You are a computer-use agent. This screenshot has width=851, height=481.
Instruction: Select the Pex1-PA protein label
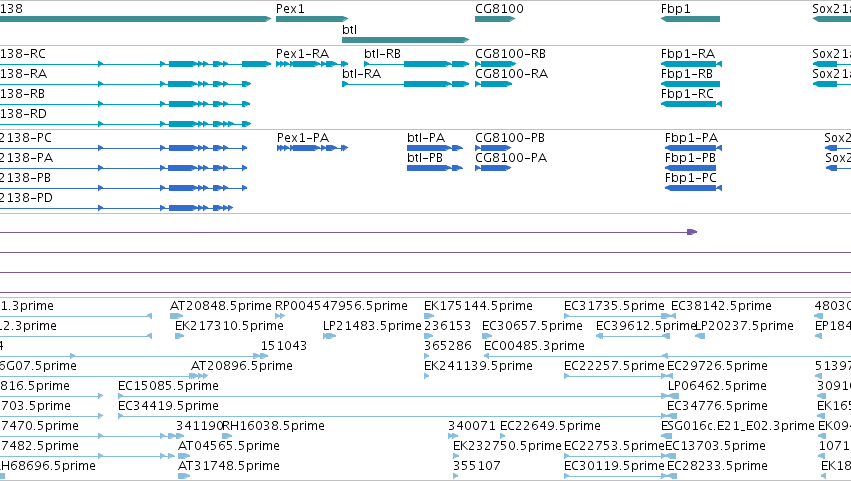(x=303, y=138)
